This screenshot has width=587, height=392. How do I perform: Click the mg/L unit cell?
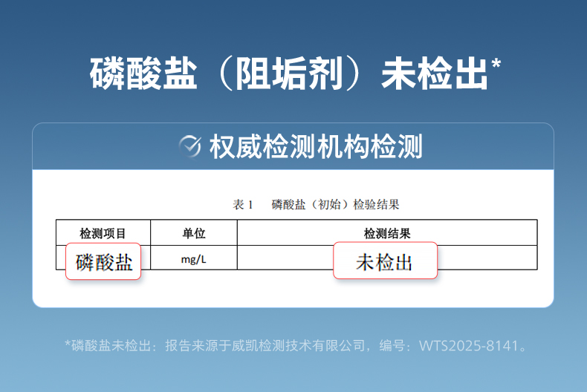click(193, 259)
